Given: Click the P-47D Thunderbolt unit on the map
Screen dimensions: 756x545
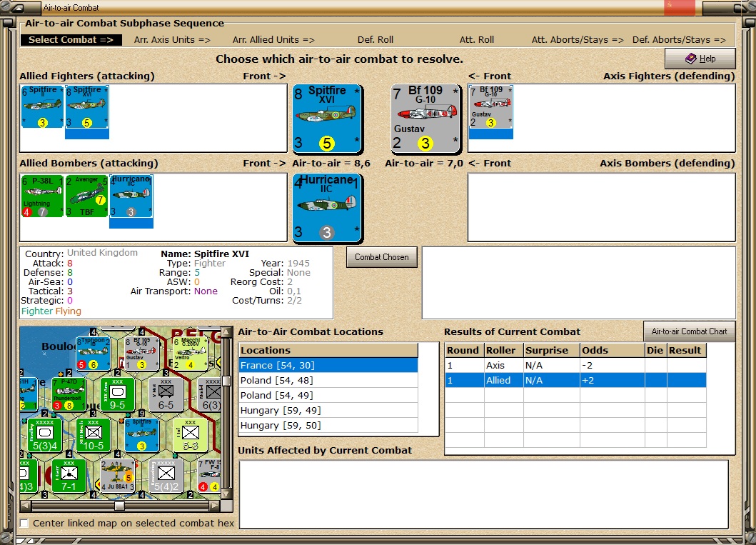Looking at the screenshot, I should (x=69, y=394).
